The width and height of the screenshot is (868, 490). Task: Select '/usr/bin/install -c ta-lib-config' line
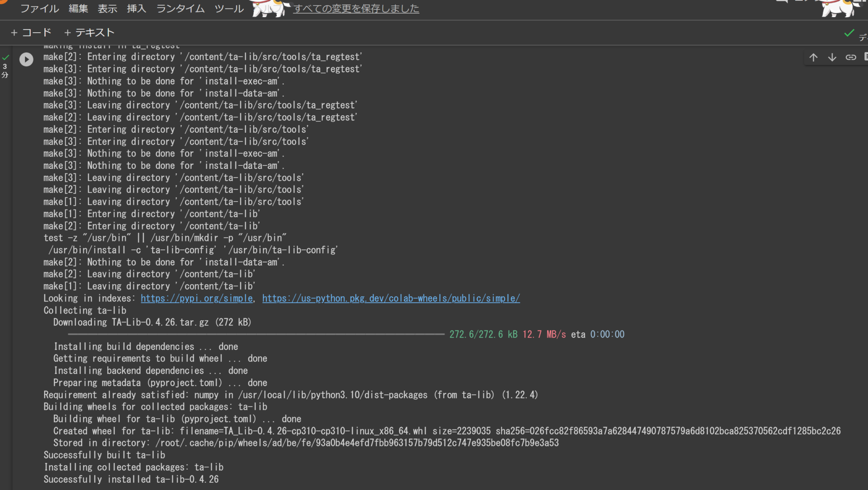click(193, 250)
